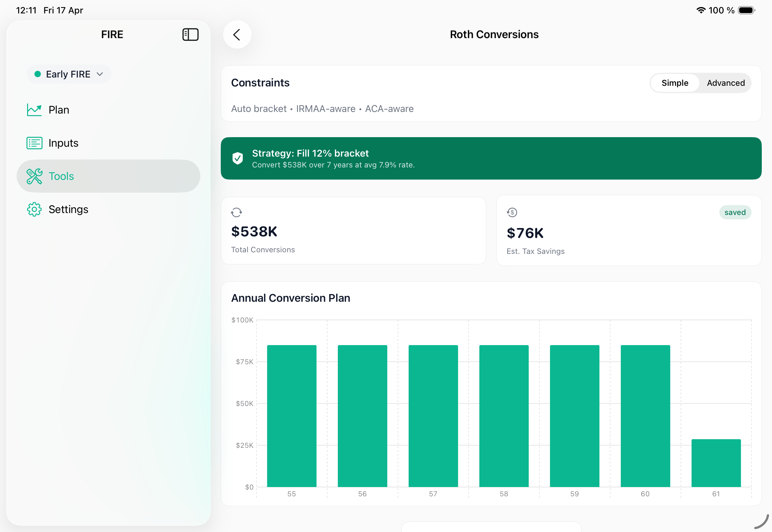Click the ACA-aware constraint text
The image size is (772, 532).
(389, 109)
